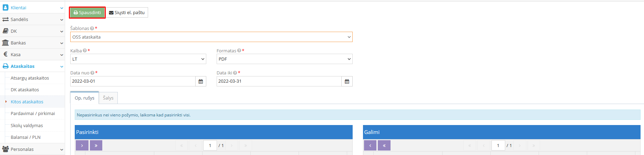Move all items using Pasirinkti double-arrow button
This screenshot has width=644, height=155.
96,145
